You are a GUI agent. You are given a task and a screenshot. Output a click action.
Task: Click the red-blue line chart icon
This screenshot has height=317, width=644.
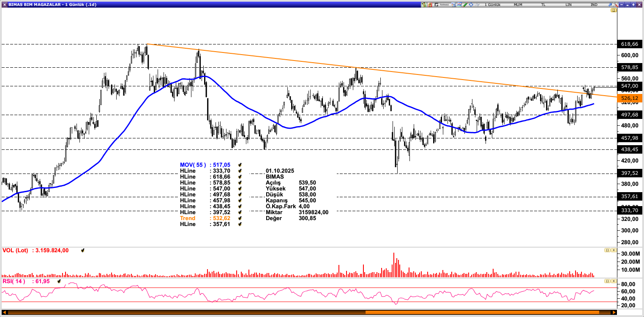[459, 5]
